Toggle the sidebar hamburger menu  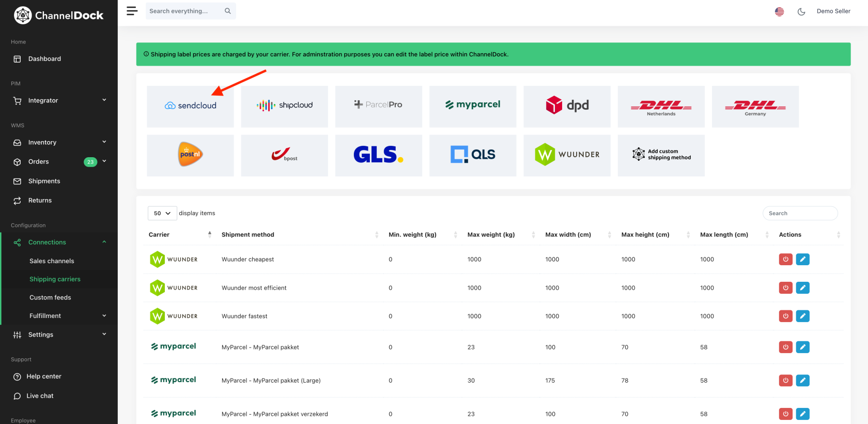point(132,11)
